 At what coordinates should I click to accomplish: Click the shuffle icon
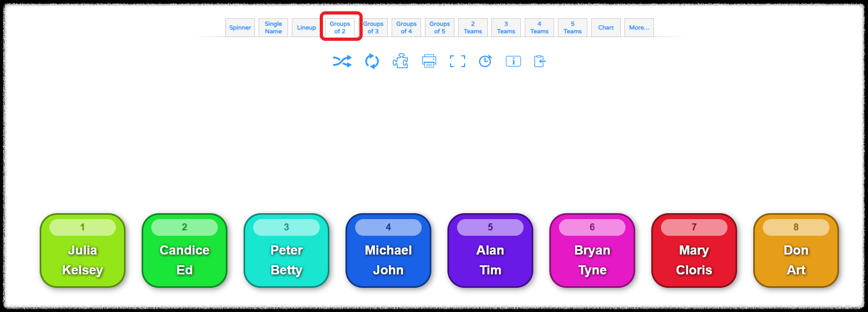pyautogui.click(x=342, y=61)
